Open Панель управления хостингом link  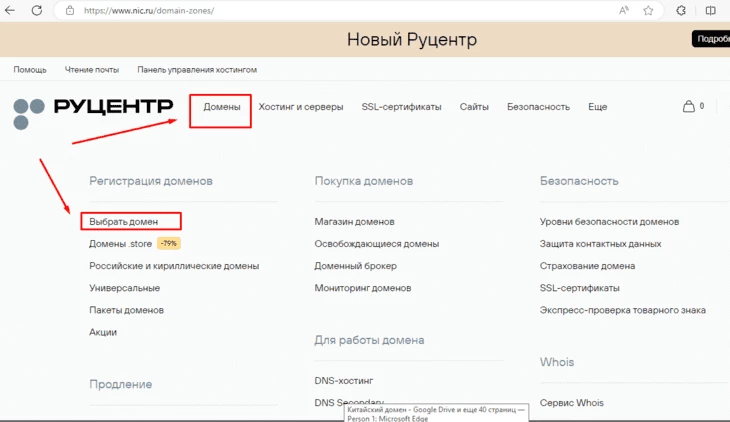coord(197,70)
